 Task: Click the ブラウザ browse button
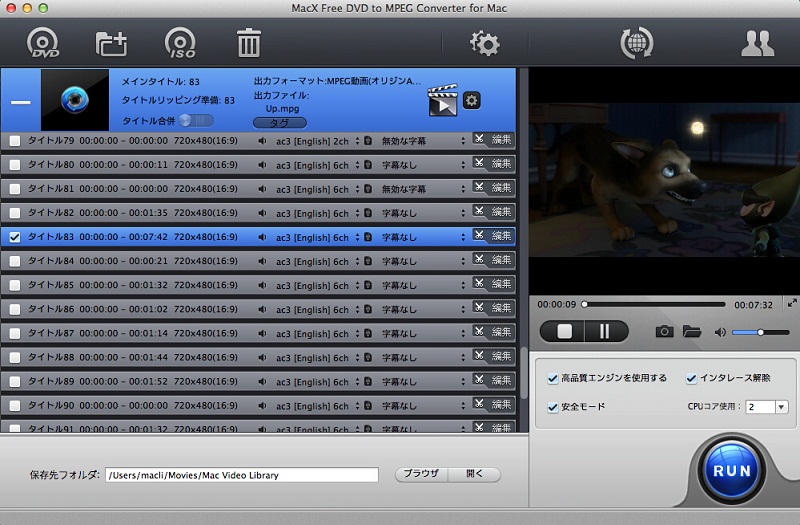[421, 474]
